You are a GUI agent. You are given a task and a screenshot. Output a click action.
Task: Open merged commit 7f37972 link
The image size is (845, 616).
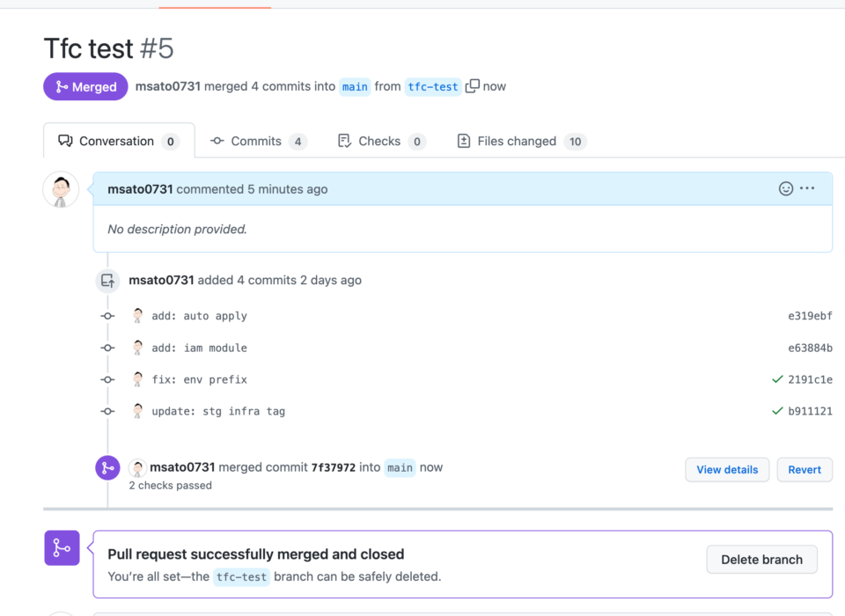(x=333, y=467)
